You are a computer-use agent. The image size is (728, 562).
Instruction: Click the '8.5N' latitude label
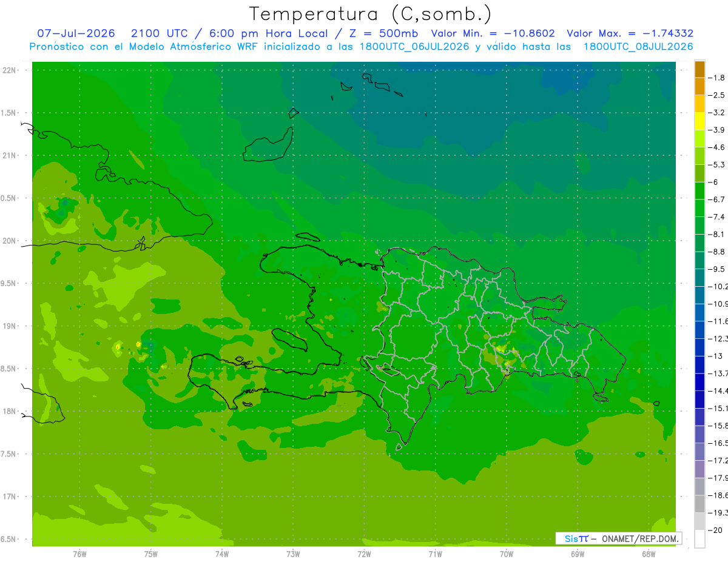click(9, 369)
